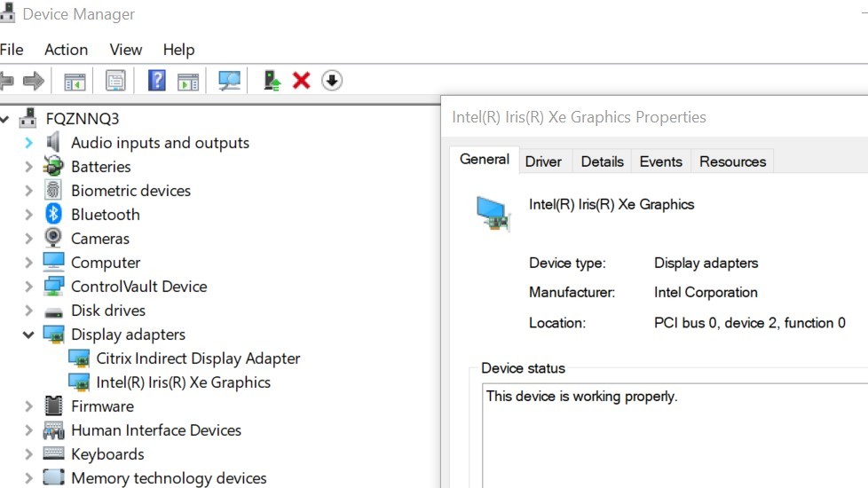Select Intel(R) Iris(R) Xe Graphics tree item
This screenshot has height=488, width=868.
[x=183, y=382]
